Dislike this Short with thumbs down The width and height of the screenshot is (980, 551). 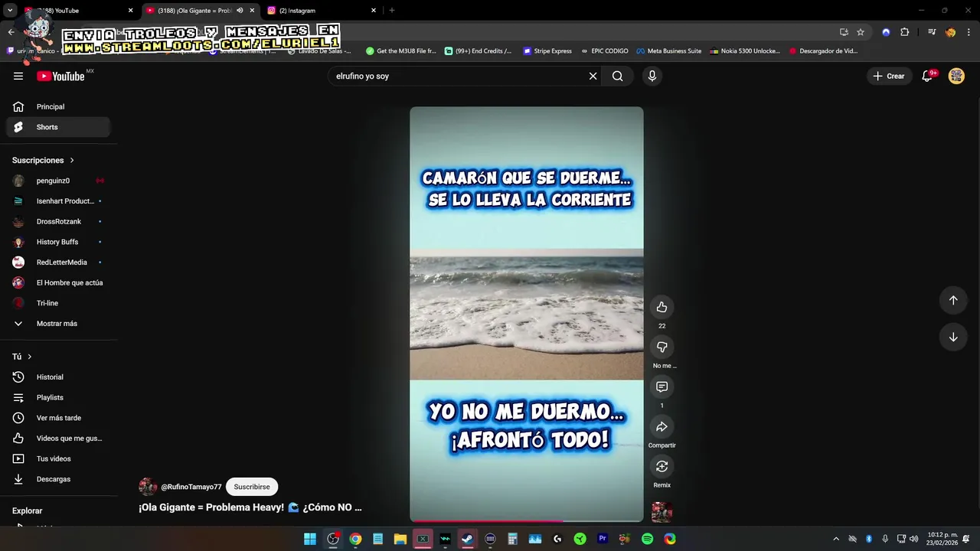click(661, 347)
